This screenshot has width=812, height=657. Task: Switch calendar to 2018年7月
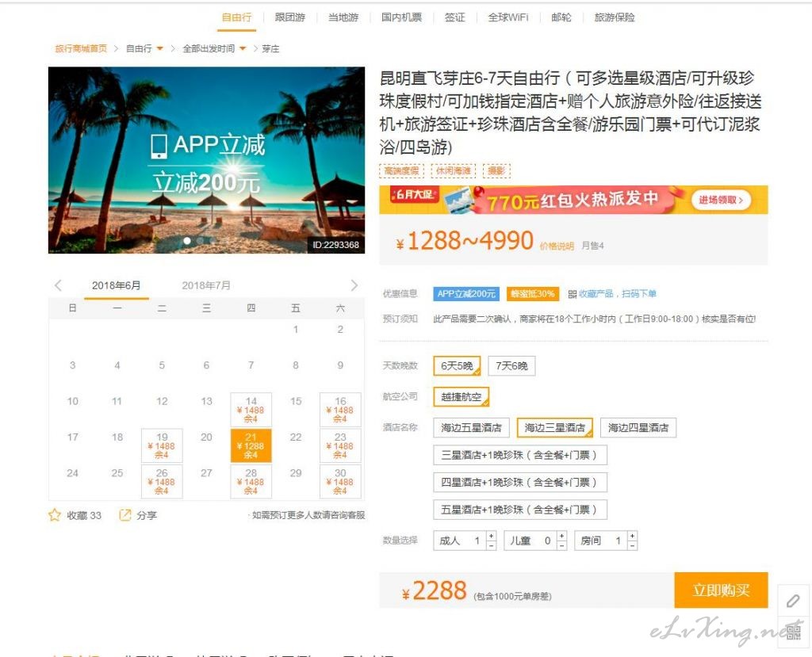coord(206,286)
